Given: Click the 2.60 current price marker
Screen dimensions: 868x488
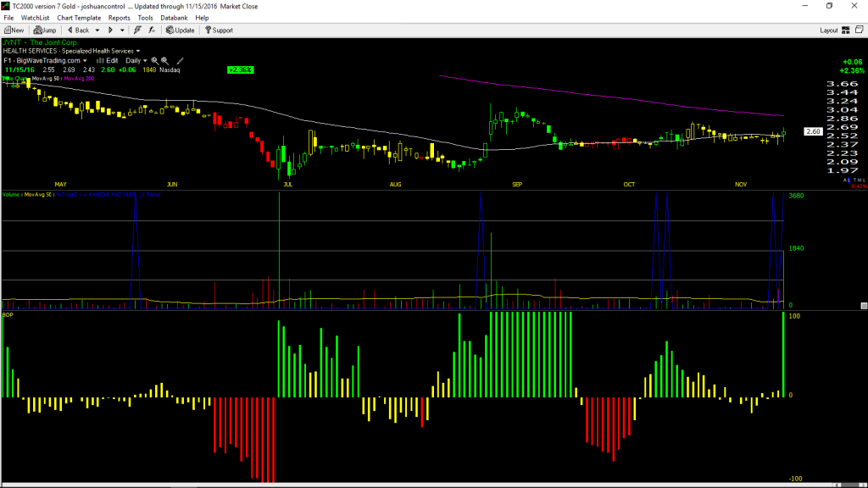Looking at the screenshot, I should coord(813,131).
